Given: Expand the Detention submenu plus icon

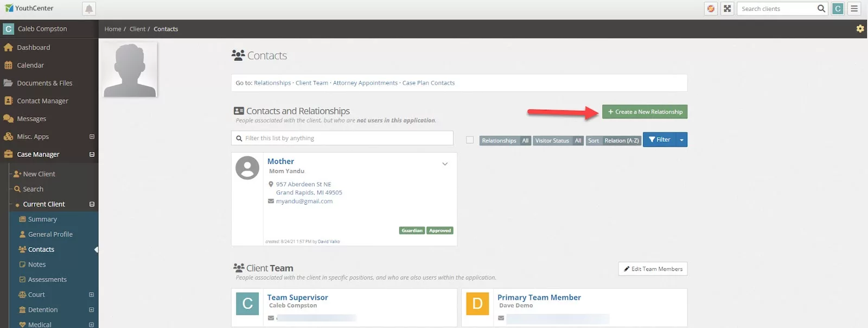Looking at the screenshot, I should click(91, 310).
